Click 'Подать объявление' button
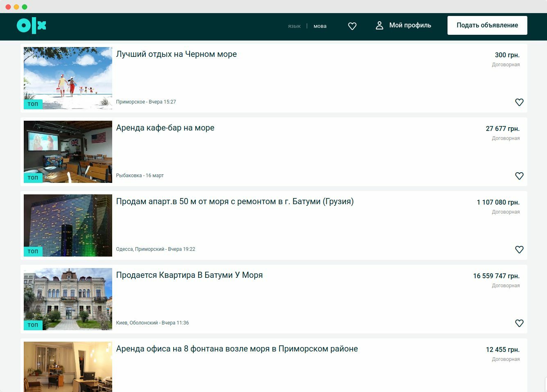 [487, 25]
